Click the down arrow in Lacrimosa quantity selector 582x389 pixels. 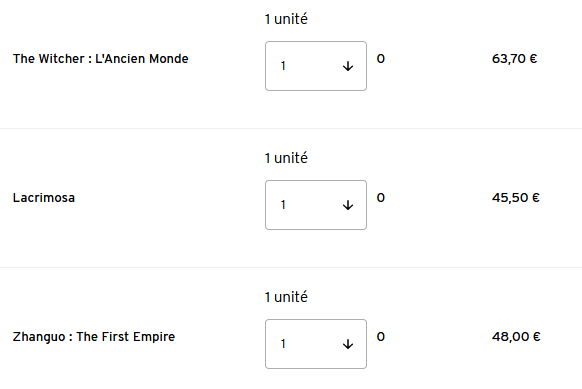348,205
